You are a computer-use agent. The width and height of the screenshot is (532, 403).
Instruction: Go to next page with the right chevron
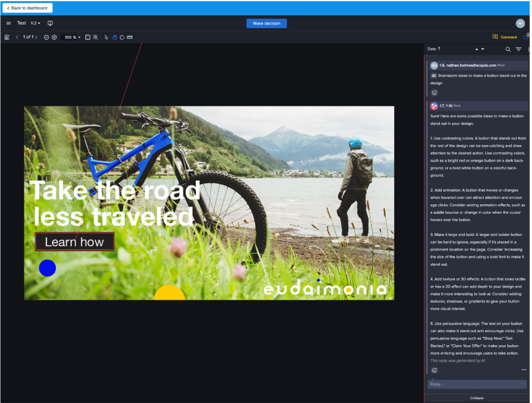coord(37,37)
